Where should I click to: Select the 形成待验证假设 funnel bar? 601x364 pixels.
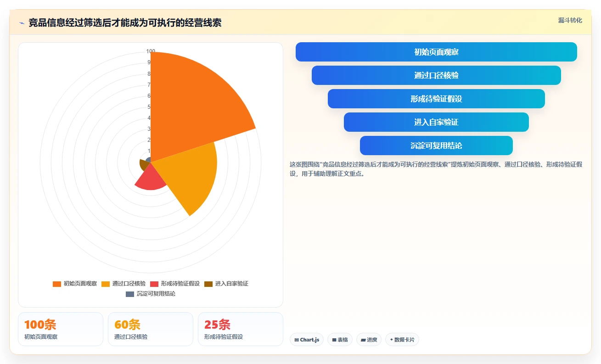click(x=436, y=99)
